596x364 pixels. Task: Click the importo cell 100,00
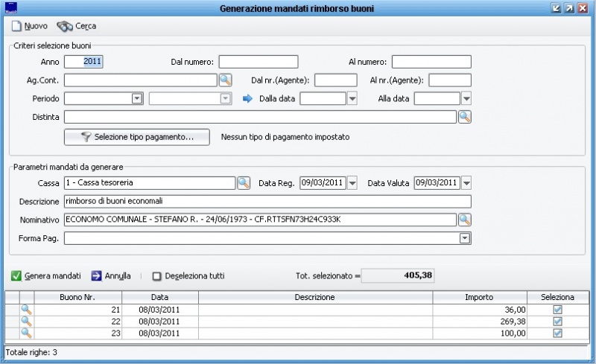480,333
